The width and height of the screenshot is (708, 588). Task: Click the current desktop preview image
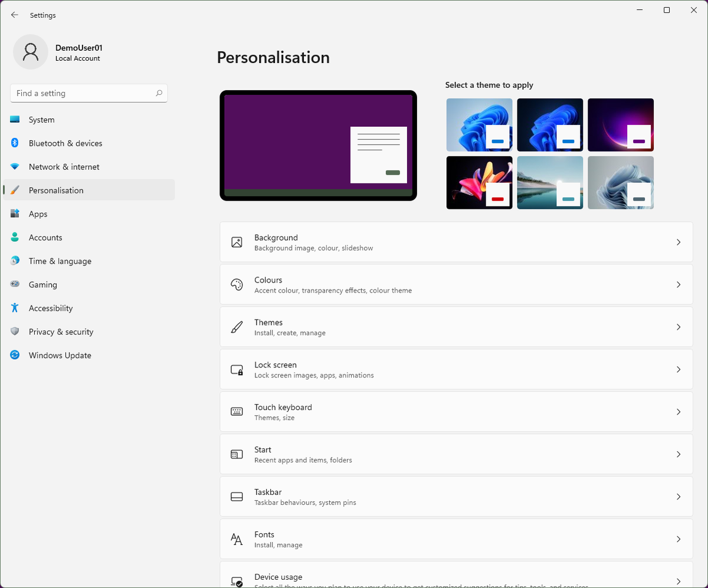point(319,146)
